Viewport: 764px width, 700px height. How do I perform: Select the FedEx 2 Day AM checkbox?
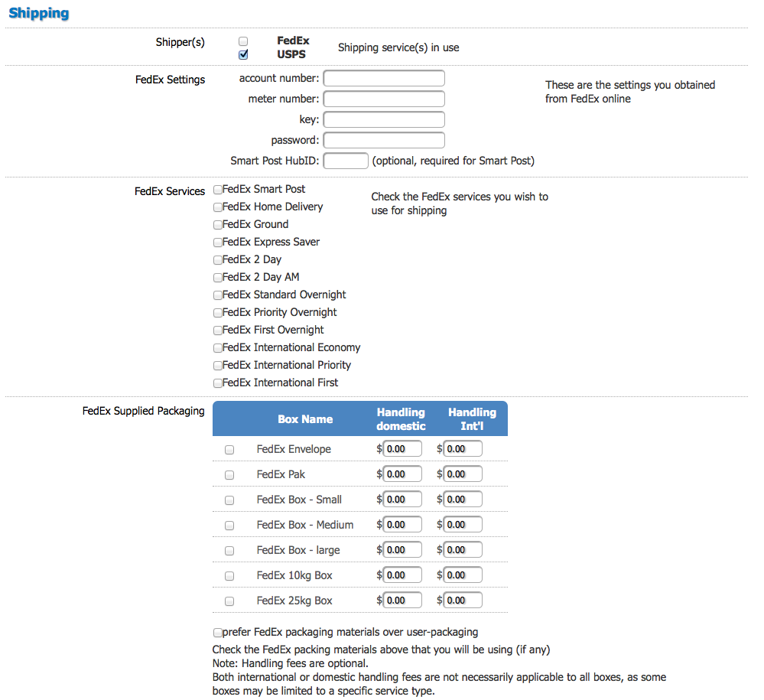[218, 278]
